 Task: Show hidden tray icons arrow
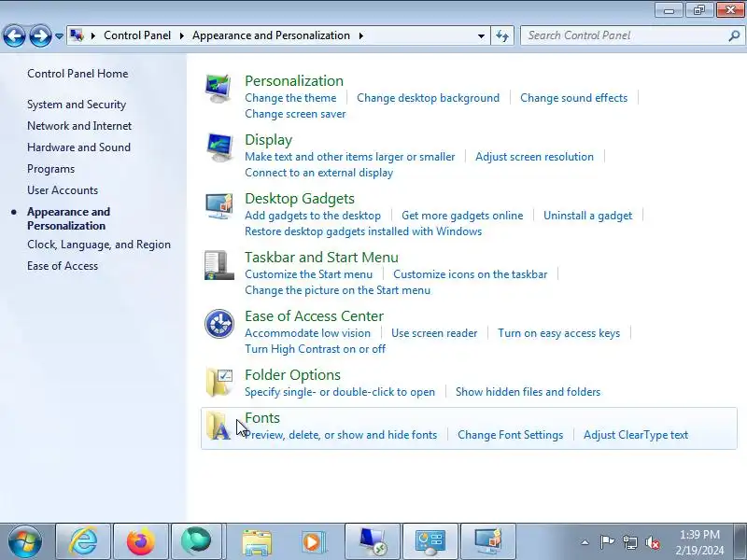585,542
